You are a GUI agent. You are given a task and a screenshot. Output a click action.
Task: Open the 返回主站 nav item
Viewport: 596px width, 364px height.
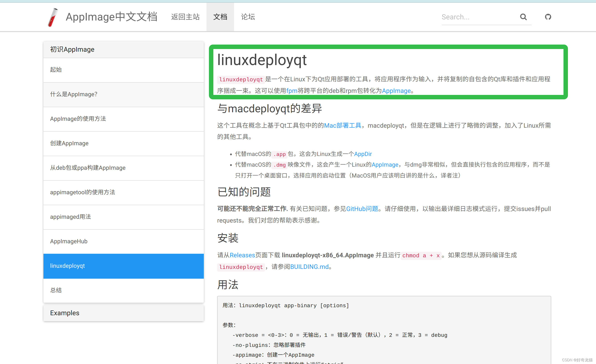click(x=185, y=17)
